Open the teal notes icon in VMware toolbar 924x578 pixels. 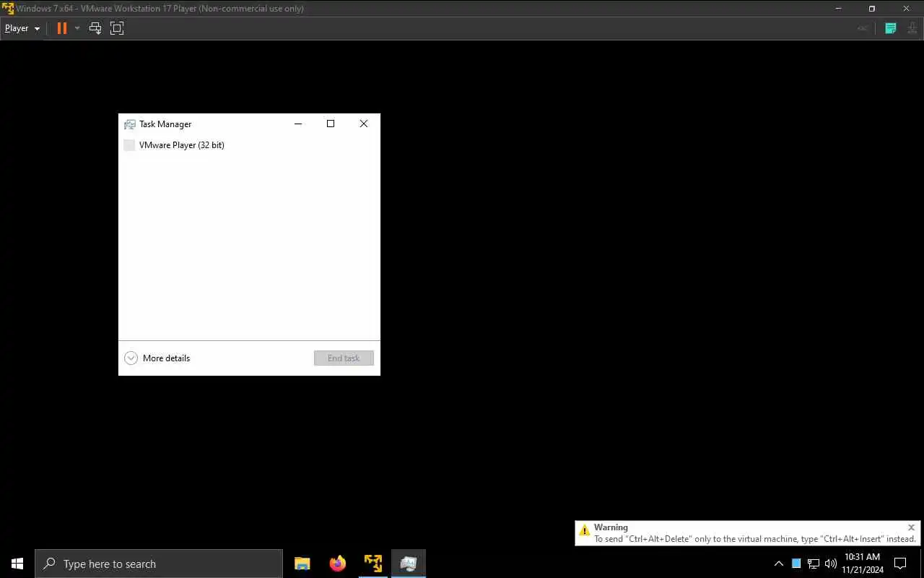coord(891,28)
